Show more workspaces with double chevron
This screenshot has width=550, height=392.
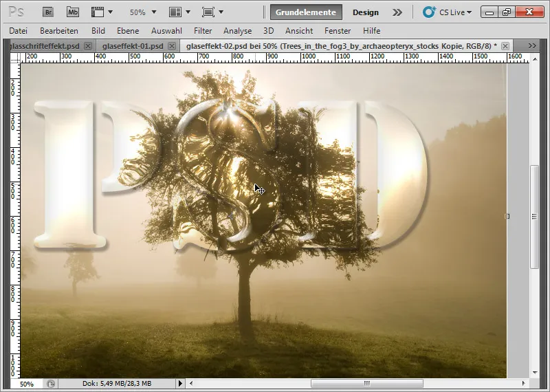[x=397, y=12]
